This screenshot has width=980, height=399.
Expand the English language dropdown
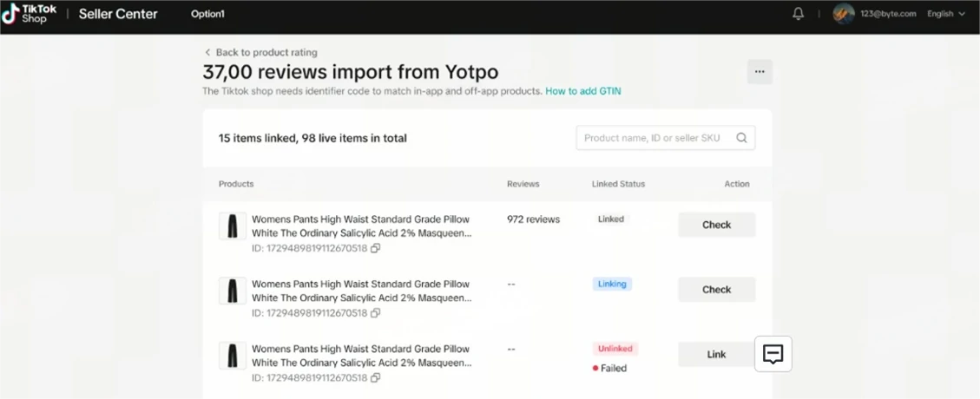coord(945,14)
